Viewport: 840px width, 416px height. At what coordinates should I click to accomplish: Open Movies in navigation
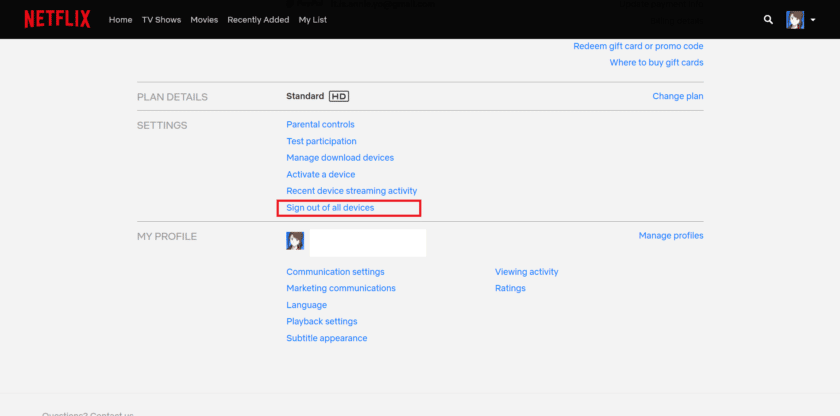click(x=204, y=20)
